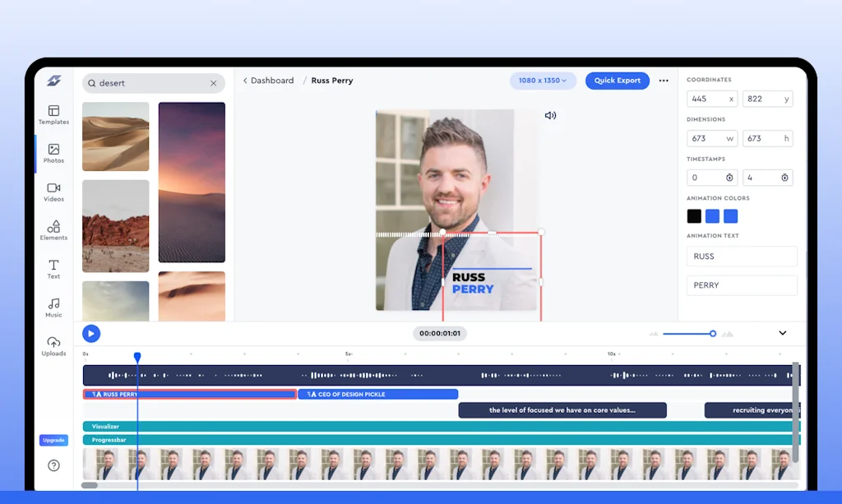The width and height of the screenshot is (842, 504).
Task: Select the Text tool in sidebar
Action: click(53, 269)
